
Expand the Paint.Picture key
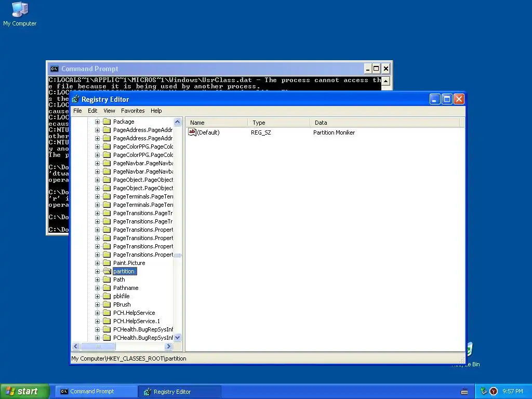tap(97, 263)
